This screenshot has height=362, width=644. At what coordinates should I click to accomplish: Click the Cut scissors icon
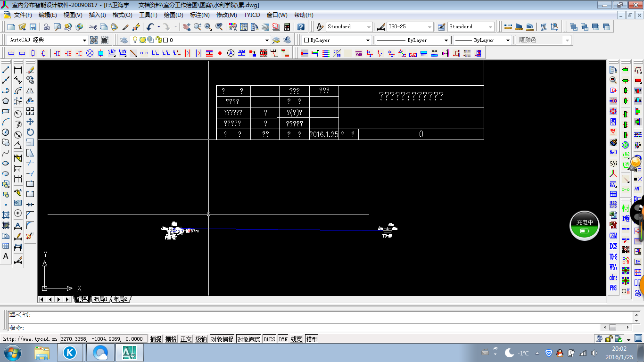(93, 27)
